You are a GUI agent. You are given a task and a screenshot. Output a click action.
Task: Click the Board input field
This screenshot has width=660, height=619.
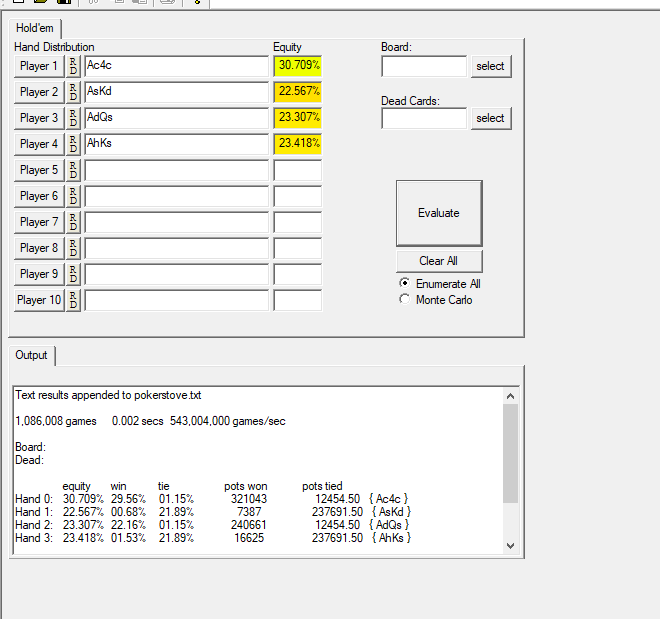424,66
